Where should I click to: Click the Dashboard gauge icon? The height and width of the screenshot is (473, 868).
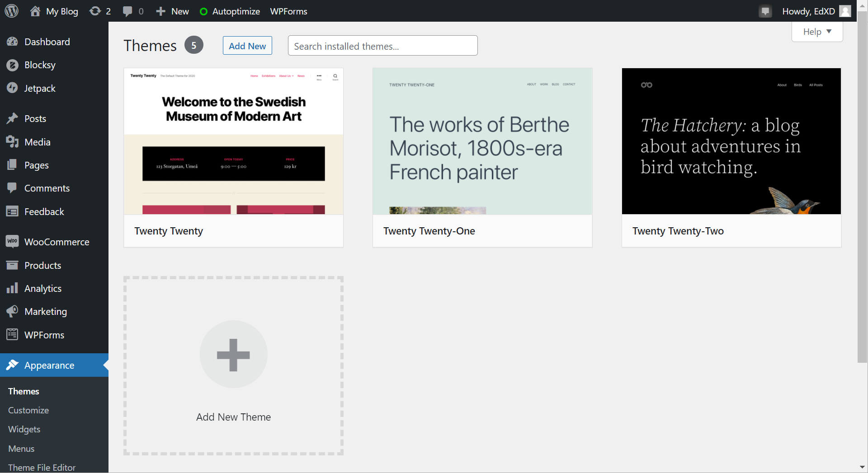click(x=12, y=42)
